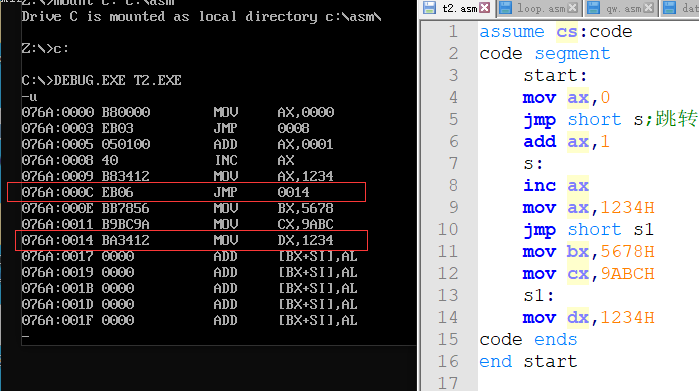Click the 'code segment' line in editor
699x391 pixels.
545,54
